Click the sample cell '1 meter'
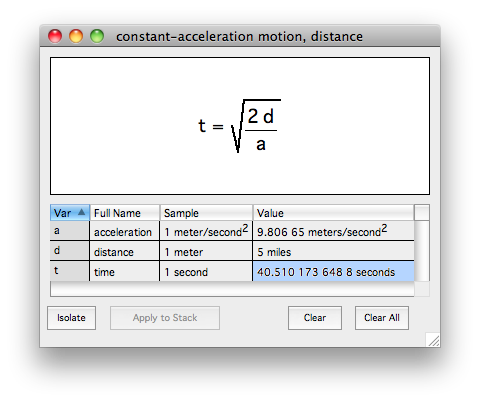The image size is (480, 402). pyautogui.click(x=206, y=251)
